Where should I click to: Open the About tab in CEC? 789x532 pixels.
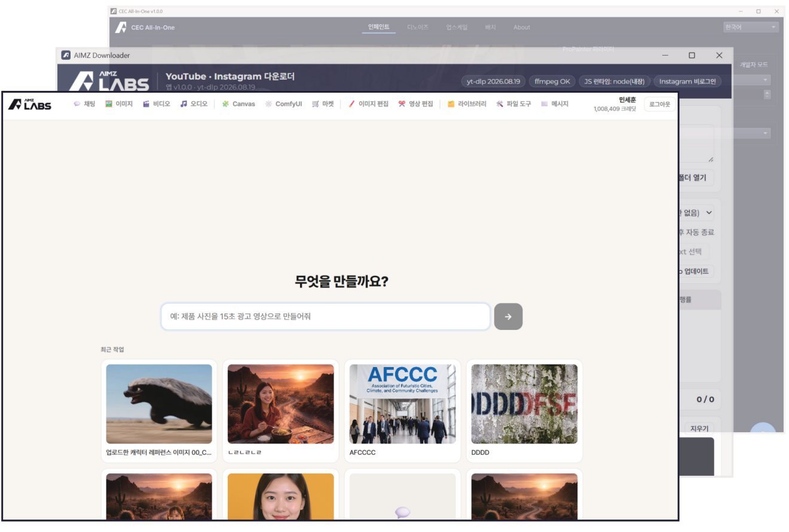pos(522,27)
